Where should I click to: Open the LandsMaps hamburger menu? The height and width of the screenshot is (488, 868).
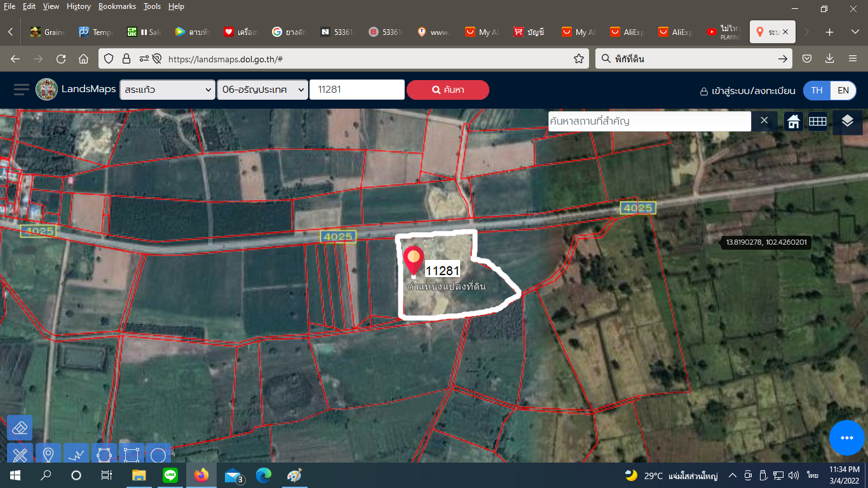click(x=22, y=90)
